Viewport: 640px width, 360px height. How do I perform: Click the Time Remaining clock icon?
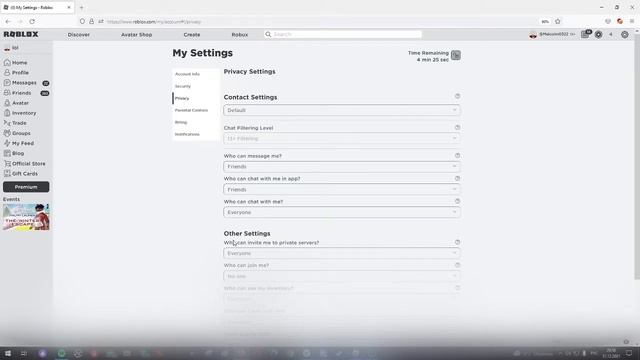click(x=456, y=56)
